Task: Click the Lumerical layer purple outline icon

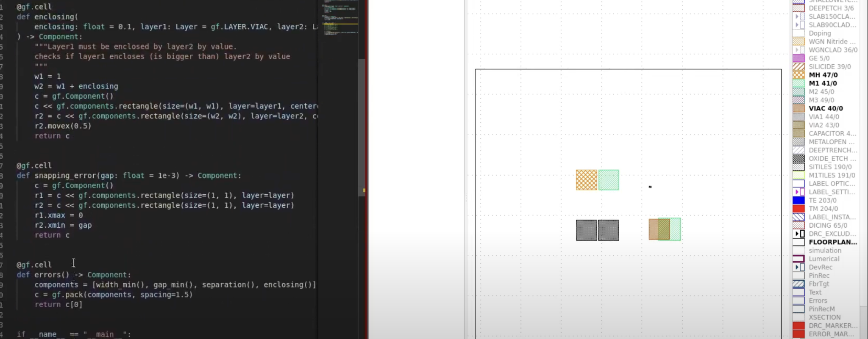Action: [x=798, y=259]
